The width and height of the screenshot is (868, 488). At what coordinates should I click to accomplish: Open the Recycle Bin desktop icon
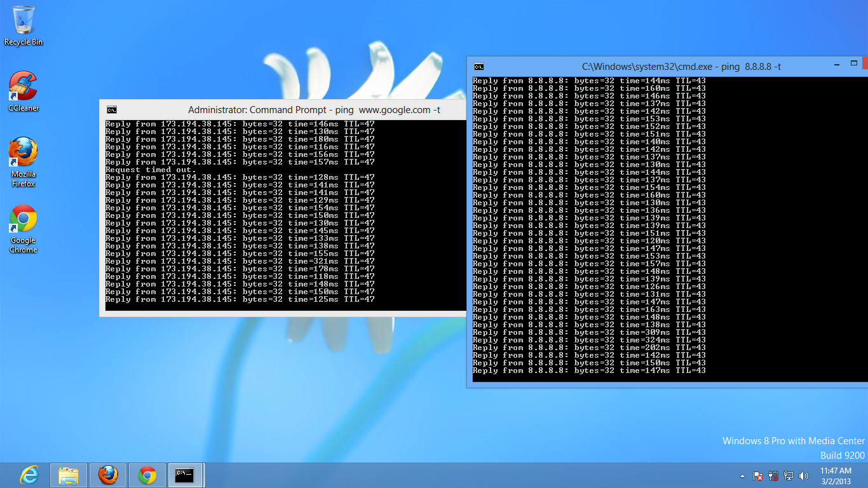[x=24, y=25]
